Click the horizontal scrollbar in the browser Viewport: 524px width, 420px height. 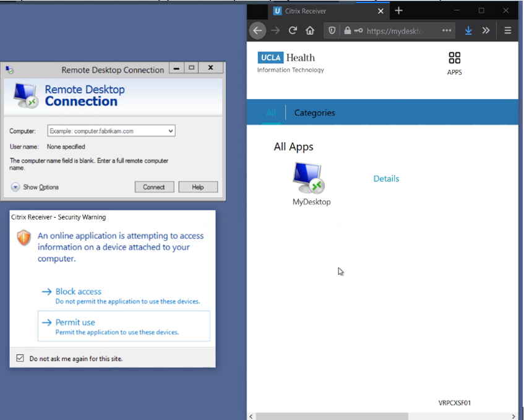pos(332,416)
